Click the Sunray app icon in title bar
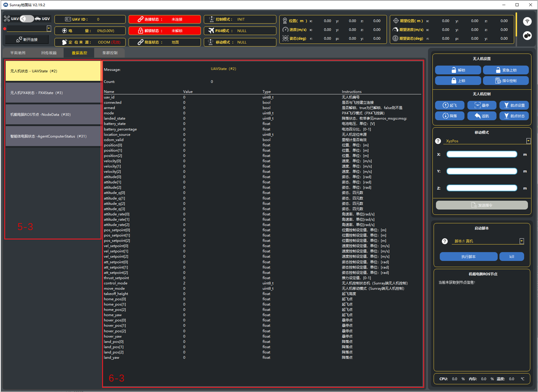 click(x=5, y=5)
